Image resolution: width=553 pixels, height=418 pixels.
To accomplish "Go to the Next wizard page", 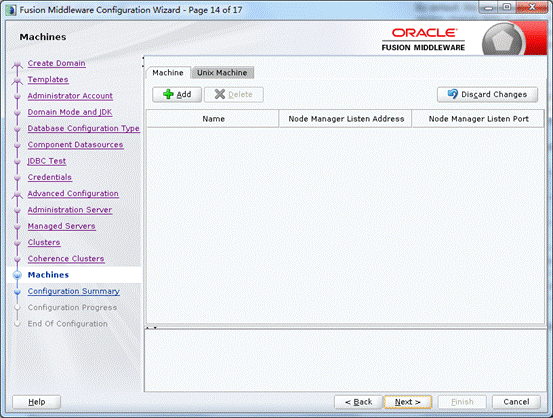I will (408, 402).
